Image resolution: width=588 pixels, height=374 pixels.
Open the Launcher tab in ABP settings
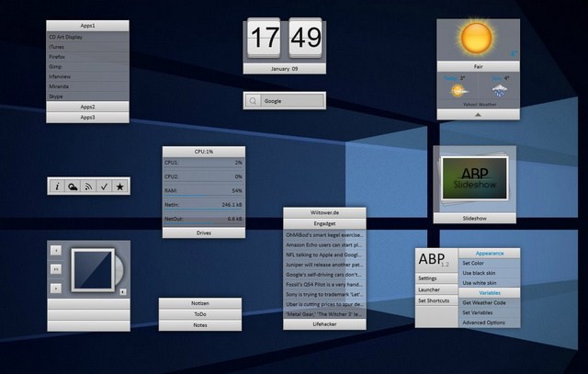tap(428, 289)
